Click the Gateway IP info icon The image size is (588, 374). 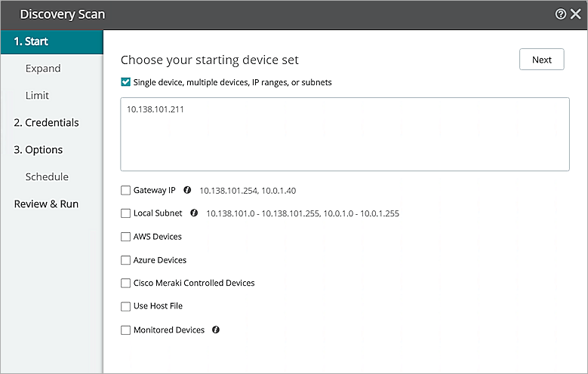click(187, 191)
